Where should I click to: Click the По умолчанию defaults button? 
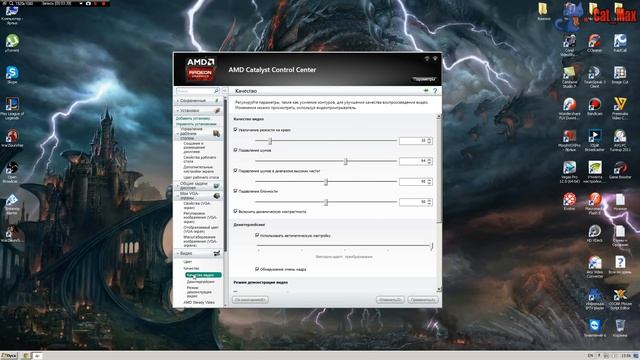click(x=250, y=300)
